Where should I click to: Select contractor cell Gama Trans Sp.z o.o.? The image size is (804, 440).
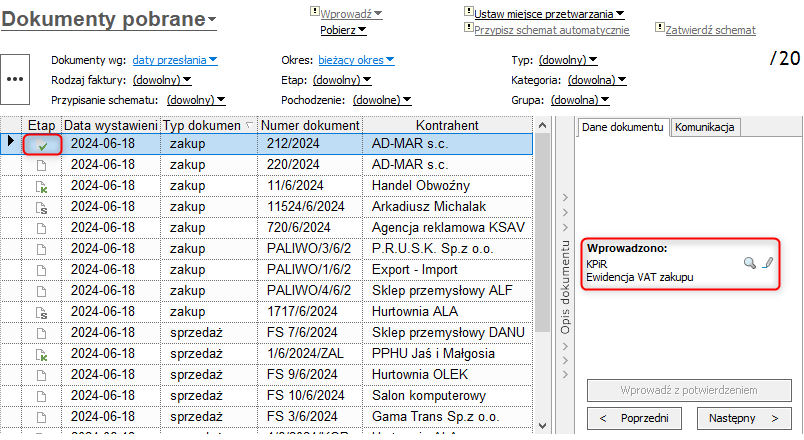[447, 417]
